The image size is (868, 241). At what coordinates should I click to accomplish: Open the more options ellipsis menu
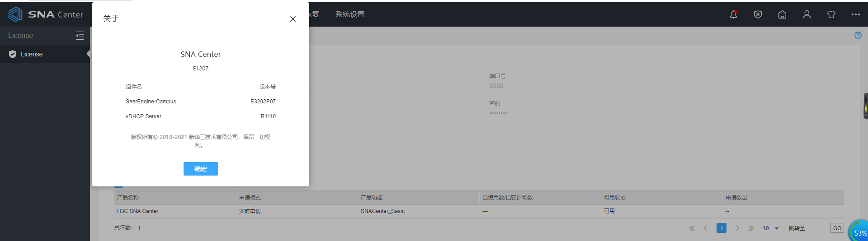tap(855, 14)
